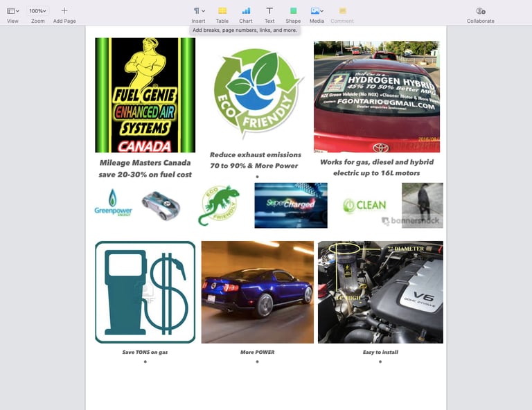The width and height of the screenshot is (532, 410).
Task: Click the 'Works for gas, diesel and hybrid' caption
Action: click(377, 162)
